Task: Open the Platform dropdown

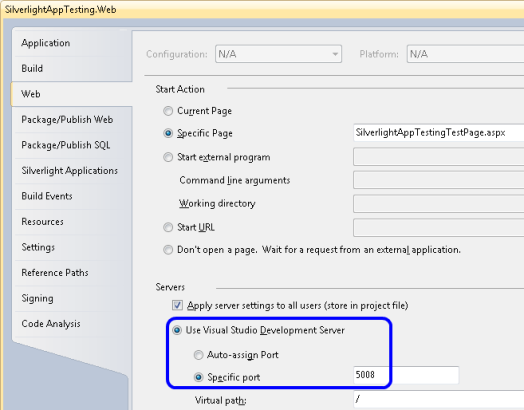Action: (x=465, y=54)
